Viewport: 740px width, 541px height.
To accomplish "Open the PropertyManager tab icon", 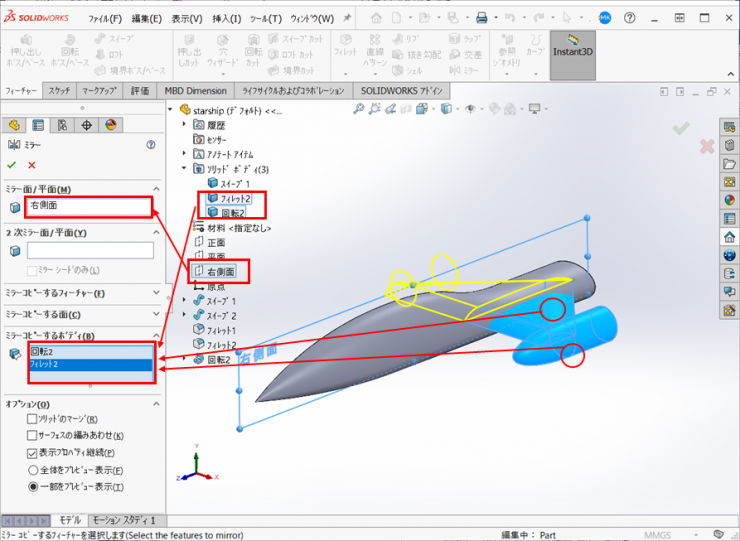I will (38, 125).
